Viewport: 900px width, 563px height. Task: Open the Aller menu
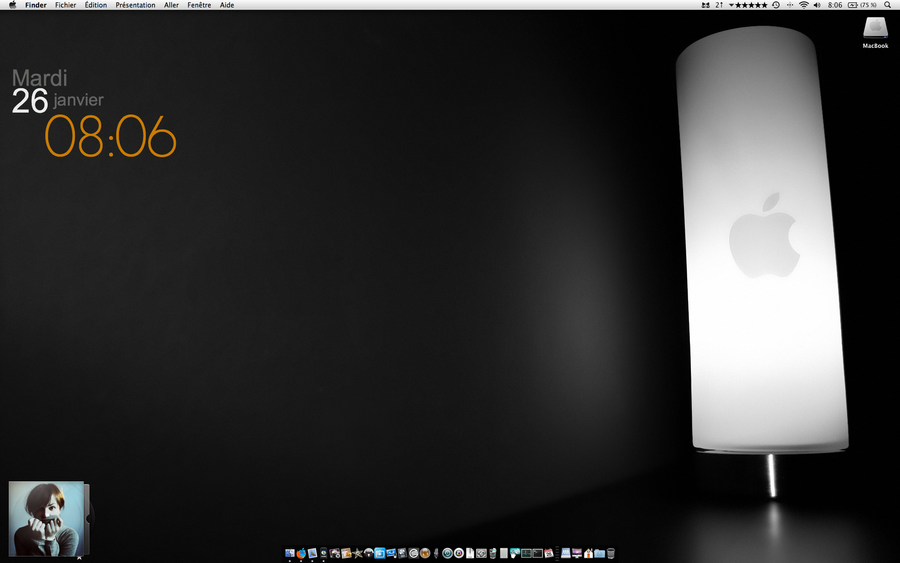click(x=171, y=5)
